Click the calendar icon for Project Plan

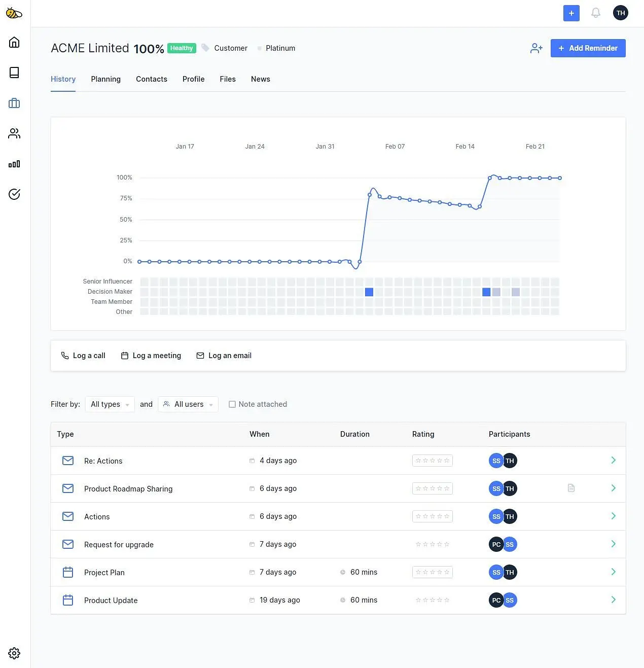click(x=68, y=572)
